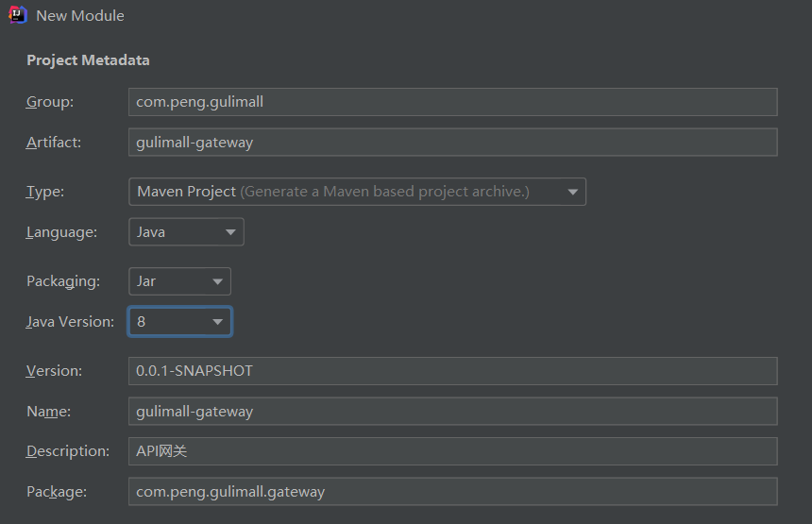Image resolution: width=812 pixels, height=524 pixels.
Task: Click the Description label
Action: click(x=68, y=451)
